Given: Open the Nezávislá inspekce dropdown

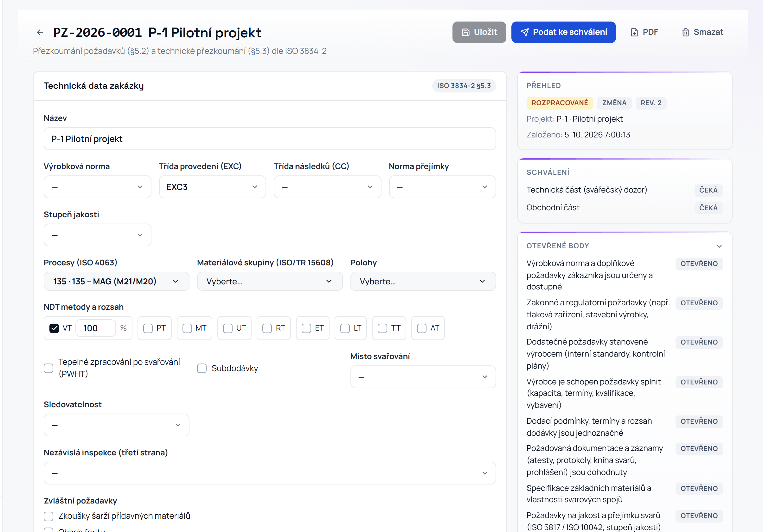Looking at the screenshot, I should coord(270,473).
